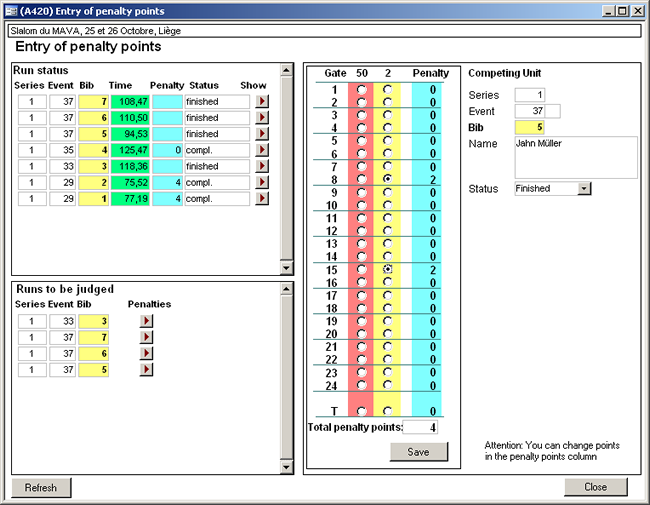Show run details for bib 2, time 75,52

pyautogui.click(x=262, y=182)
